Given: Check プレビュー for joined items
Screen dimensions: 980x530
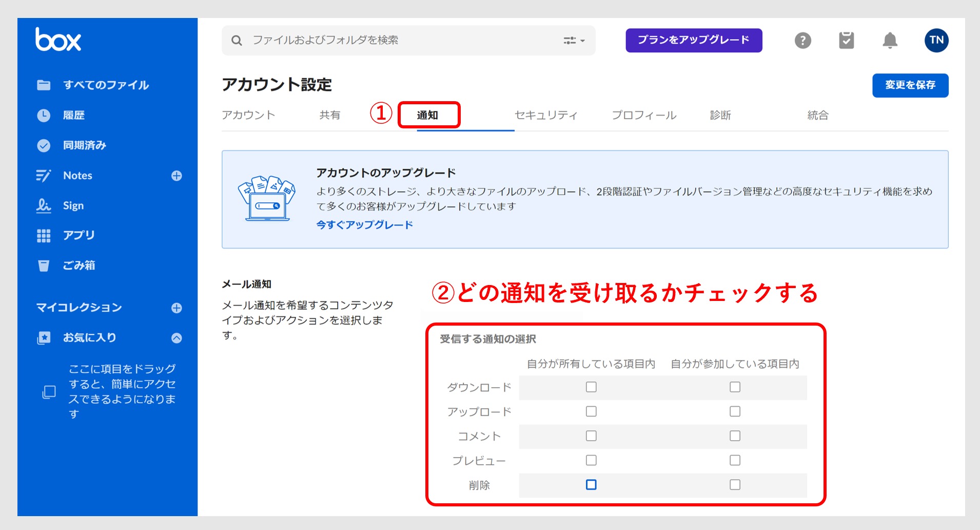Looking at the screenshot, I should click(x=735, y=460).
